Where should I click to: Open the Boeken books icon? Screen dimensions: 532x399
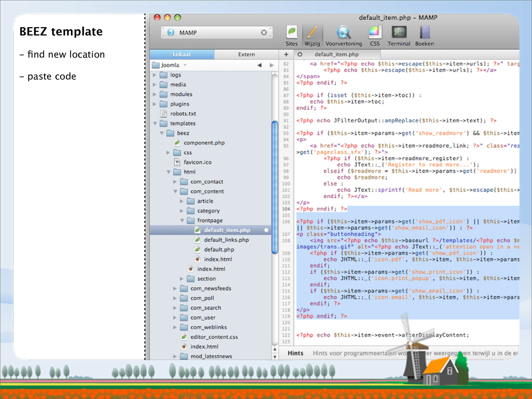click(424, 36)
